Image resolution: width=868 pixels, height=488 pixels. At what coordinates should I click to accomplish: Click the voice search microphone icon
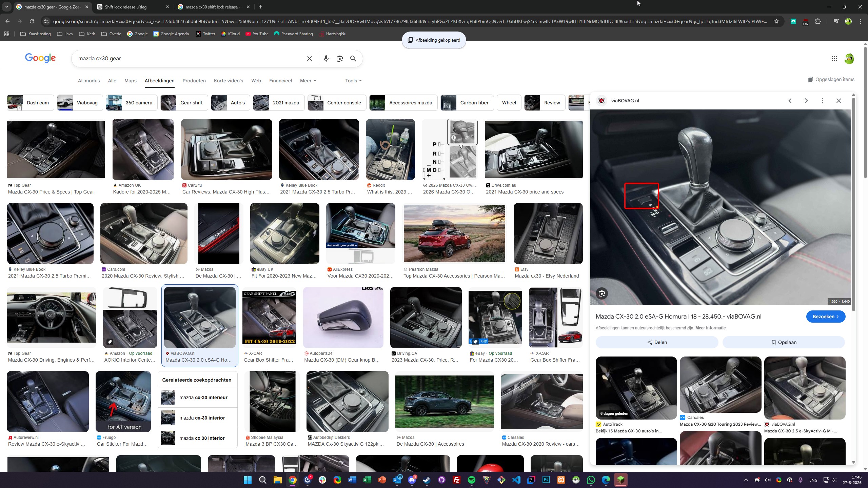click(x=326, y=59)
